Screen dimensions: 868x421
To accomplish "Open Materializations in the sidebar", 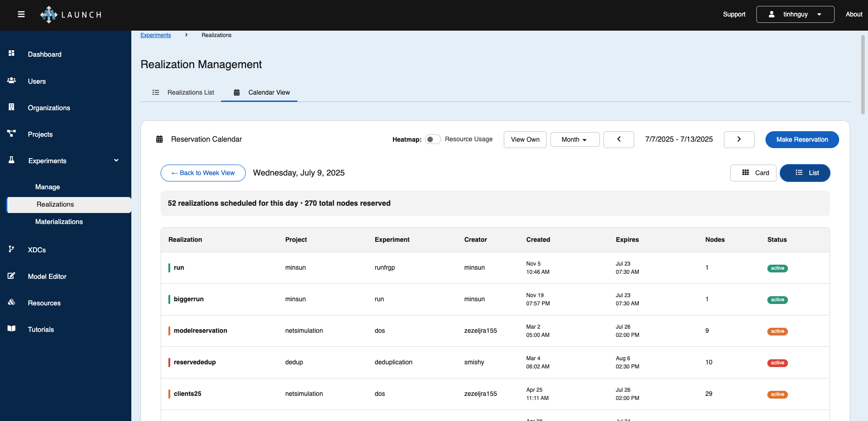I will pos(59,222).
